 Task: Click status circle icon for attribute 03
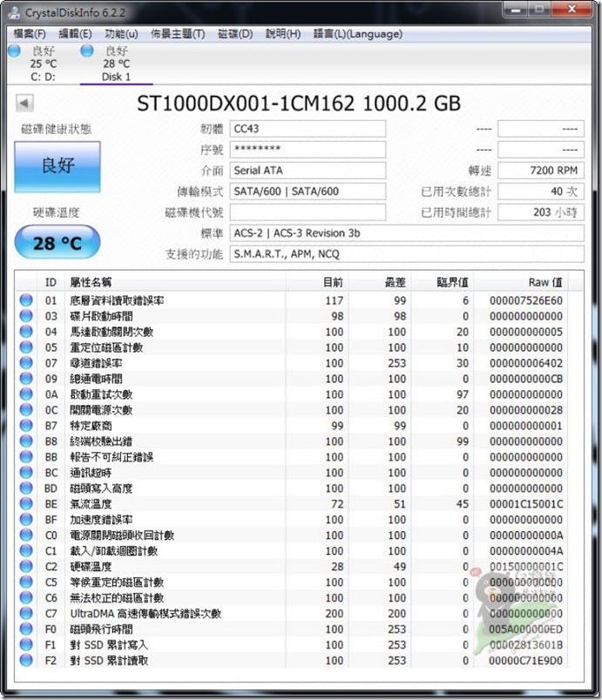coord(26,316)
